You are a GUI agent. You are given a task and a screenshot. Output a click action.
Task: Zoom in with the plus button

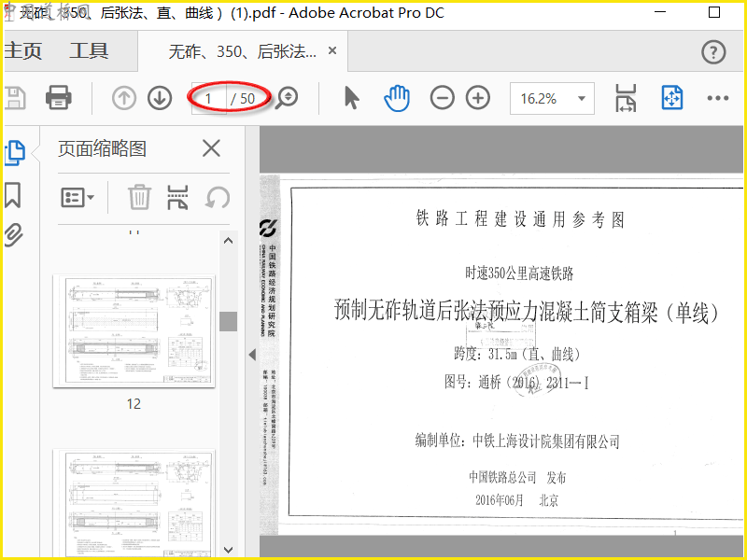click(x=478, y=98)
